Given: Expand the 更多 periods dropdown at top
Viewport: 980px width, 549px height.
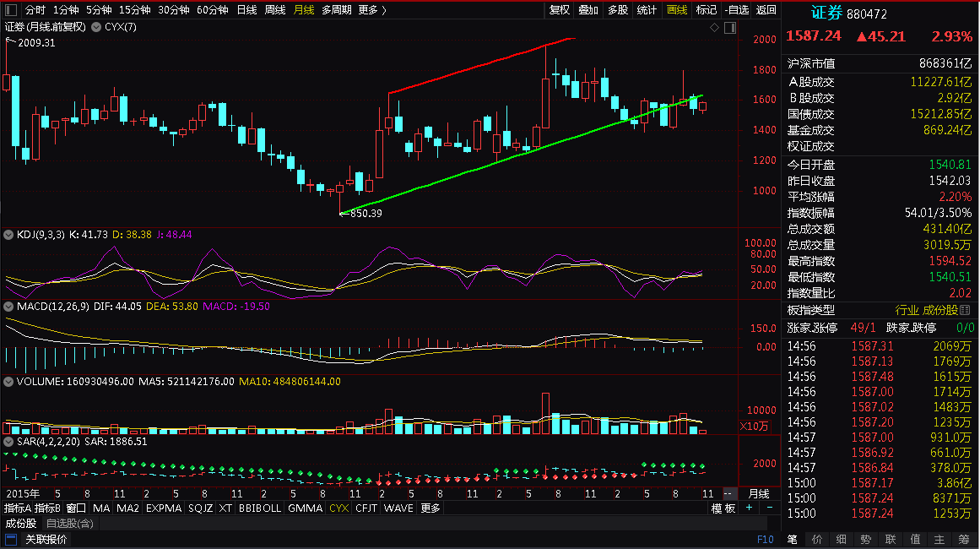Looking at the screenshot, I should (372, 10).
